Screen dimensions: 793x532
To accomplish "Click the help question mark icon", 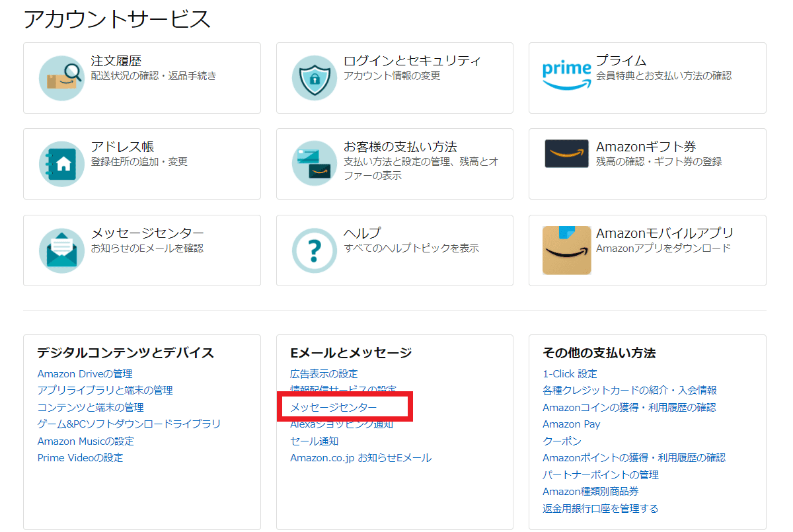I will pyautogui.click(x=314, y=250).
